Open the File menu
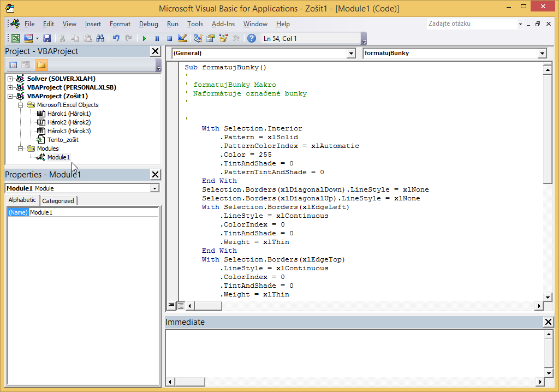Screen dimensions: 559x392 pyautogui.click(x=29, y=24)
